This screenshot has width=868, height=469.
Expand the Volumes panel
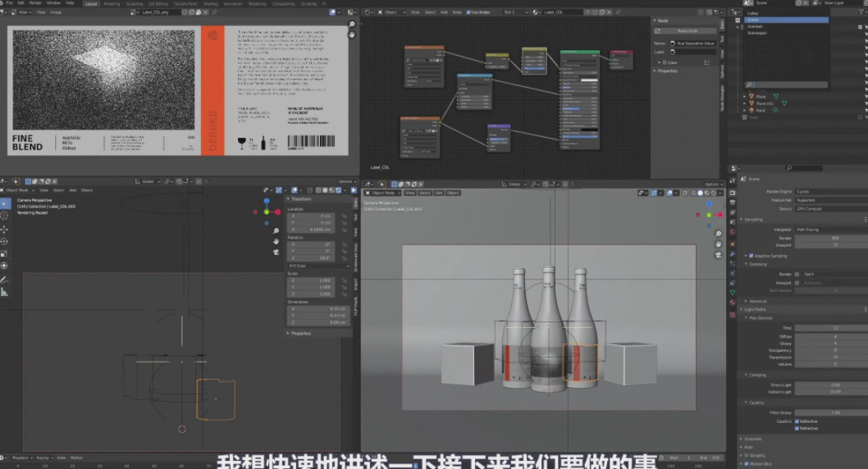(x=752, y=439)
